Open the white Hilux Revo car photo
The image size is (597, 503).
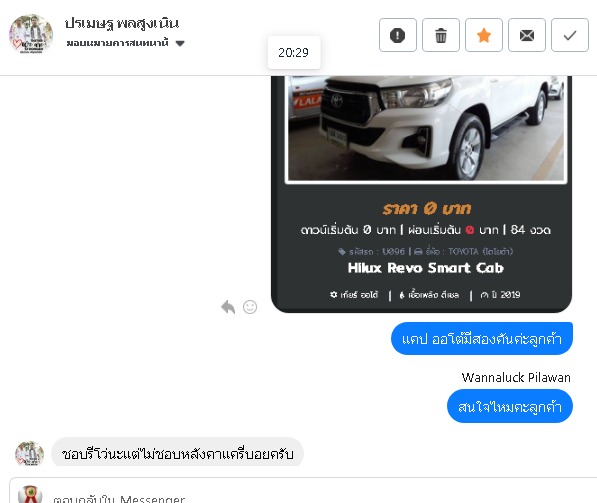(x=426, y=129)
